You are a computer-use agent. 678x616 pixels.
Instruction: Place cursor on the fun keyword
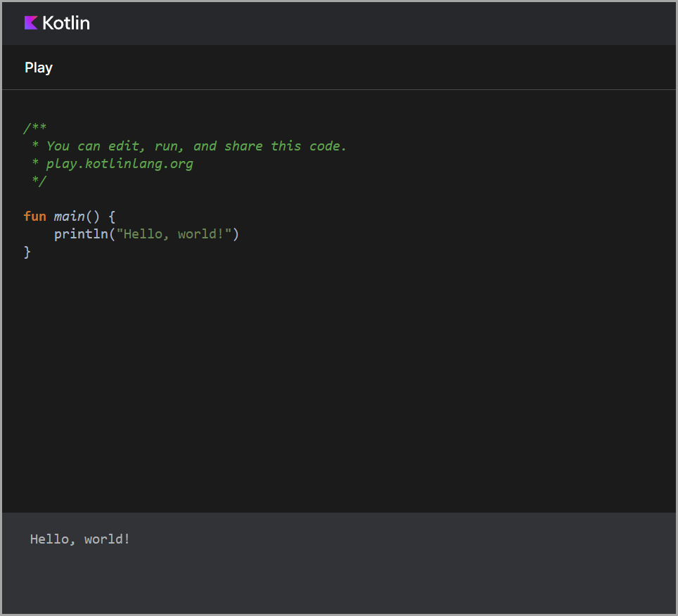34,216
